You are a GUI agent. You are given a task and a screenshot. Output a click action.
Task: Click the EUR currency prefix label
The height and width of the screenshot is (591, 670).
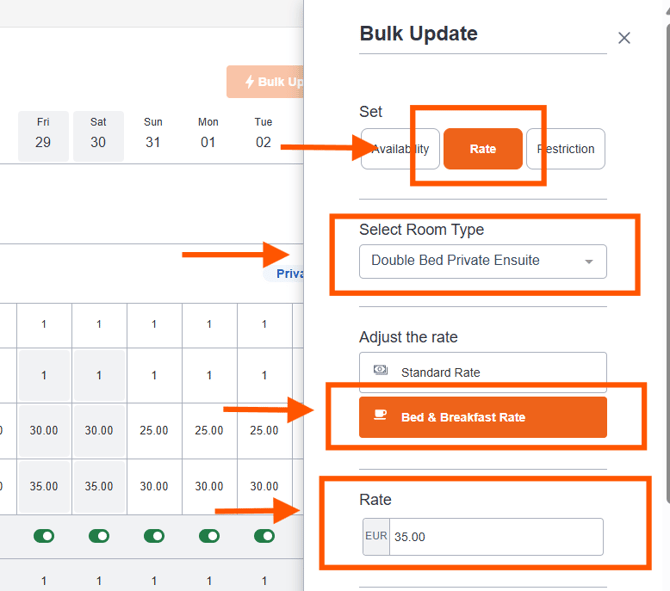[376, 536]
